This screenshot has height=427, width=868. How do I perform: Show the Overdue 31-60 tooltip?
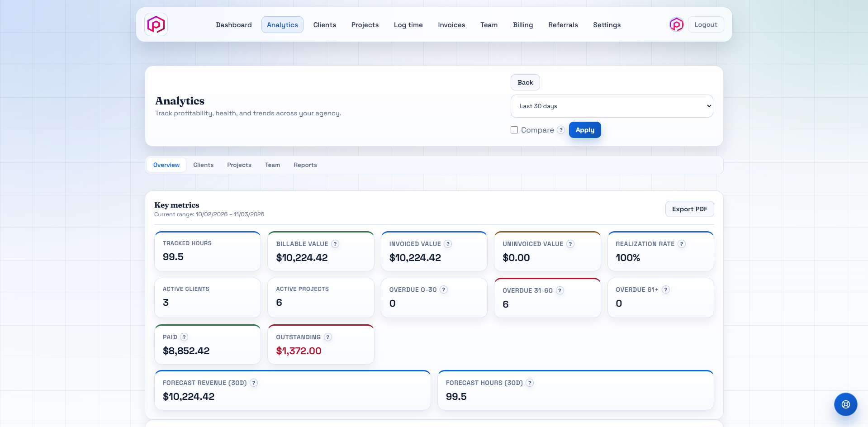click(x=559, y=291)
